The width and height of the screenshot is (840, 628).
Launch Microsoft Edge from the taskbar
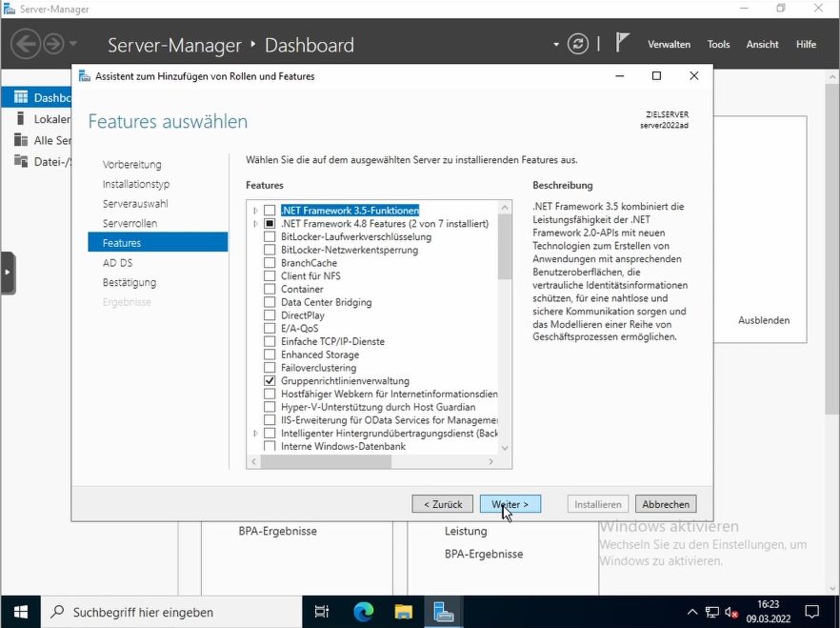(363, 612)
